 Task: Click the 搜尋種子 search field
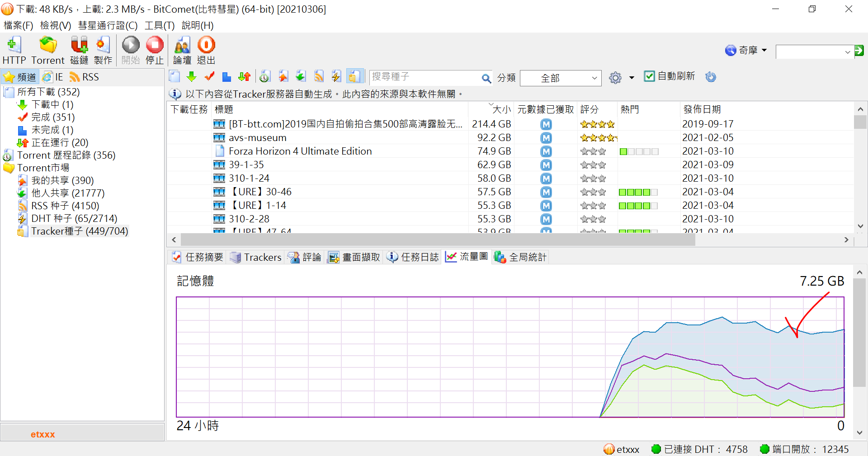[425, 77]
